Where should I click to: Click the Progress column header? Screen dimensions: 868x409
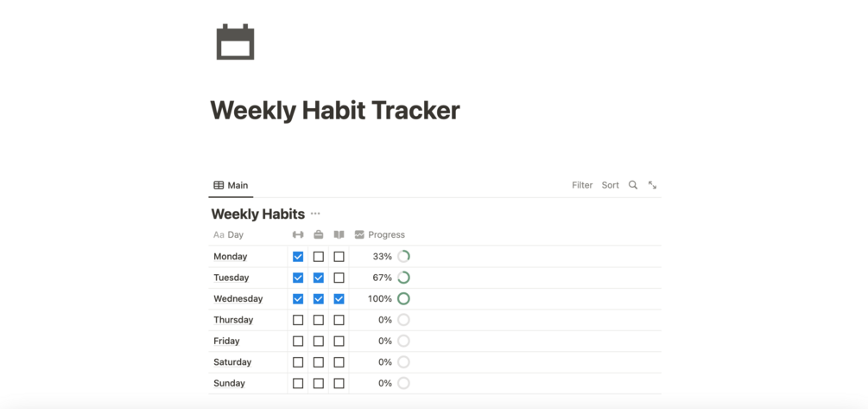click(x=385, y=234)
